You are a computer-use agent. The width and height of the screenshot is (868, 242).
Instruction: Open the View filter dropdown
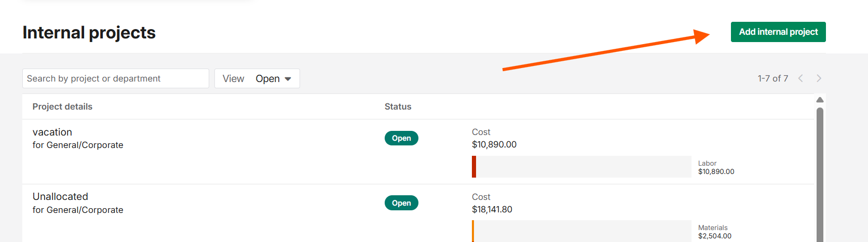257,78
